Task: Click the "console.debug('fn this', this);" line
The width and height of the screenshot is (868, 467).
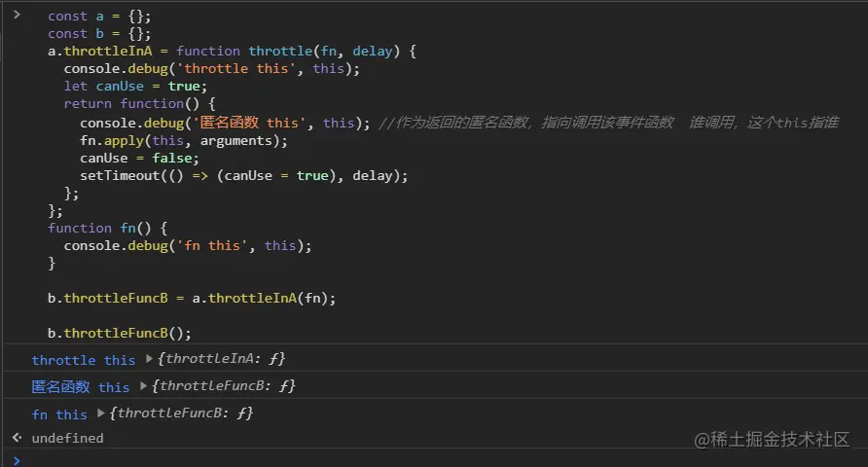Action: (x=188, y=246)
